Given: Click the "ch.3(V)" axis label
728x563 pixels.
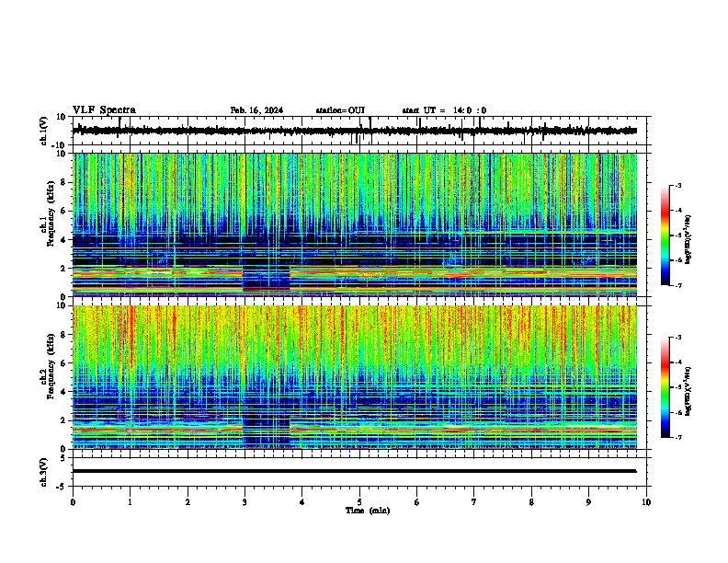Looking at the screenshot, I should click(44, 472).
